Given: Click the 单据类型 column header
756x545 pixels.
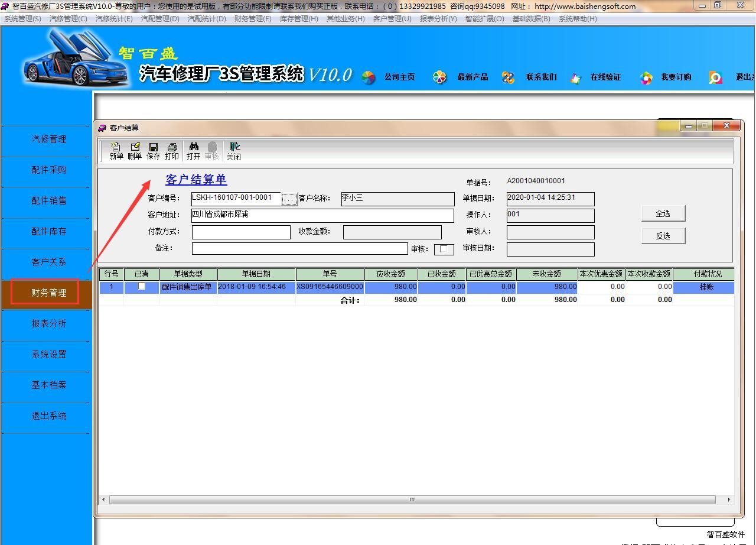Looking at the screenshot, I should 188,274.
